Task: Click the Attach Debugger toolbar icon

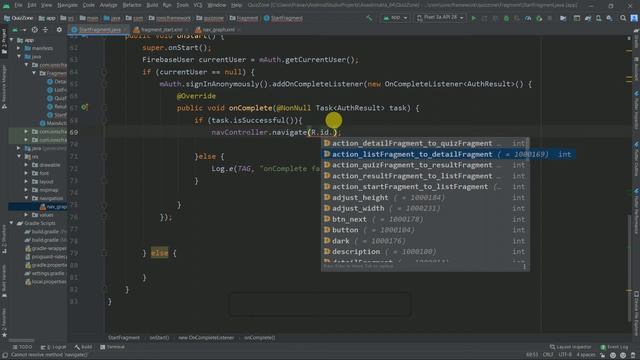Action: tap(539, 18)
